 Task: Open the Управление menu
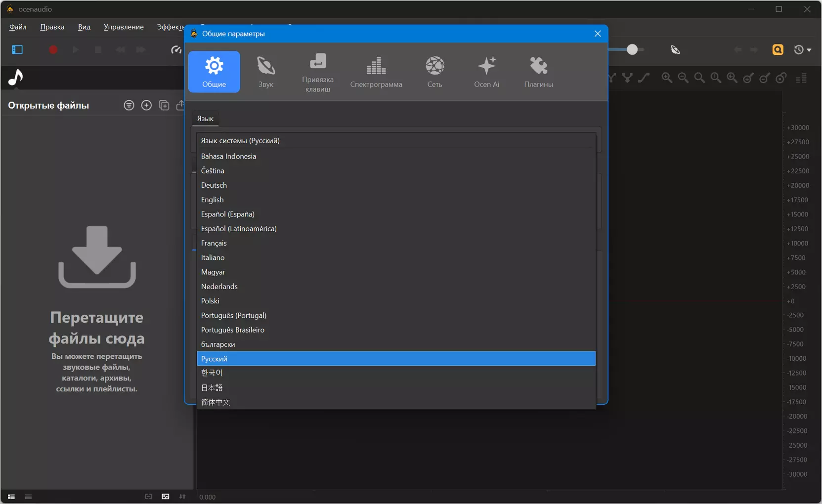124,27
